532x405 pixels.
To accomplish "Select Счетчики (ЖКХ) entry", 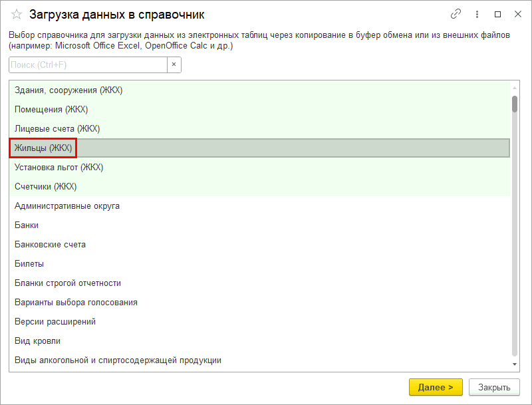I will (x=259, y=187).
